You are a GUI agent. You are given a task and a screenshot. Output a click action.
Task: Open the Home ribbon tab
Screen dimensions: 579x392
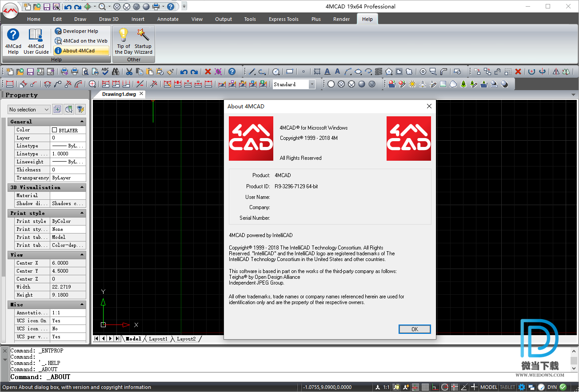click(34, 19)
